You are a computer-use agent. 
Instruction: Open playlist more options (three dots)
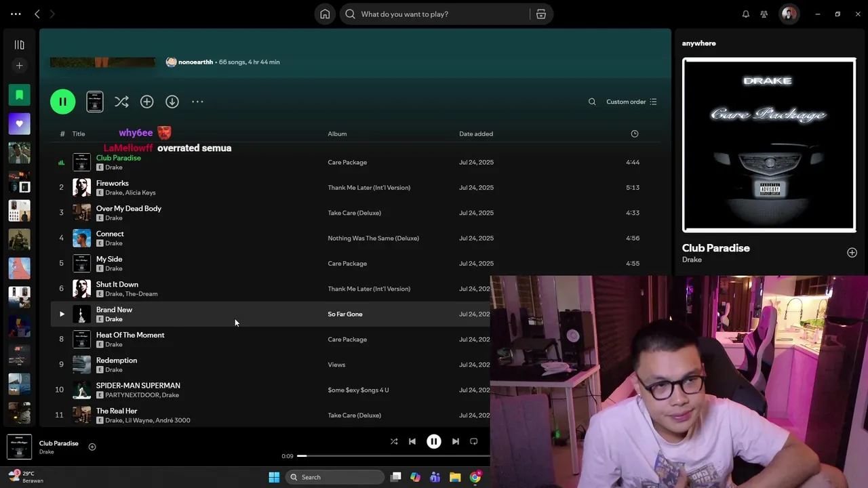(x=197, y=102)
